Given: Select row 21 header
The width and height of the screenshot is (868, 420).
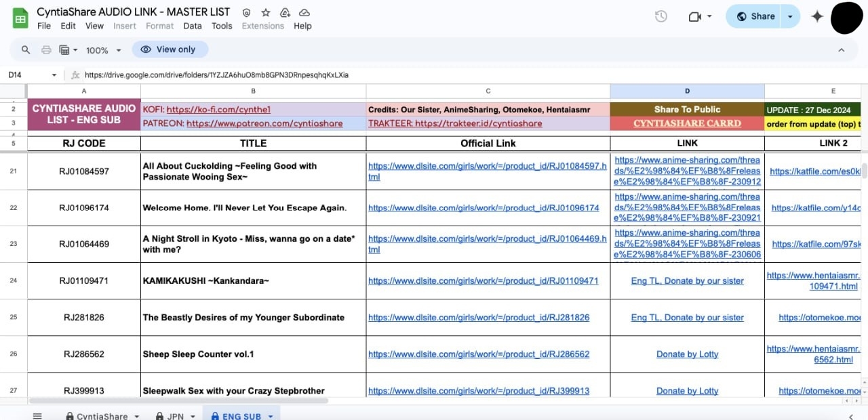Looking at the screenshot, I should 14,171.
